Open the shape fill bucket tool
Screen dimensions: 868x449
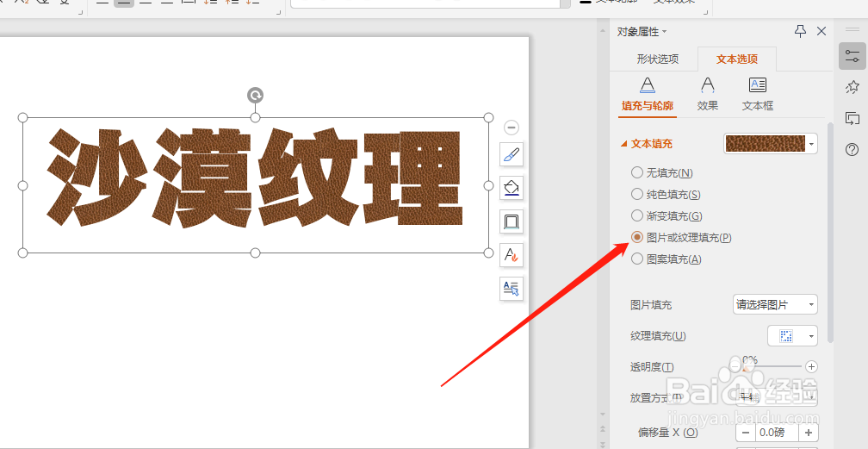511,189
